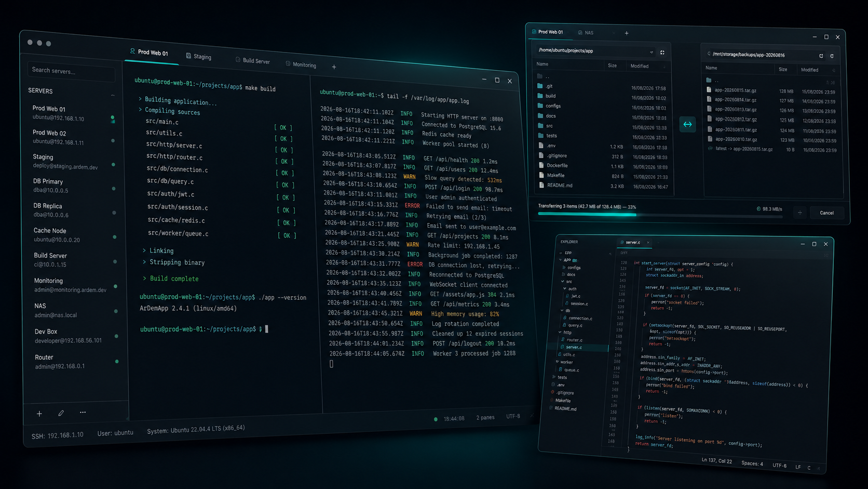Click '2 panes' in the terminal status bar
868x489 pixels.
coord(485,417)
